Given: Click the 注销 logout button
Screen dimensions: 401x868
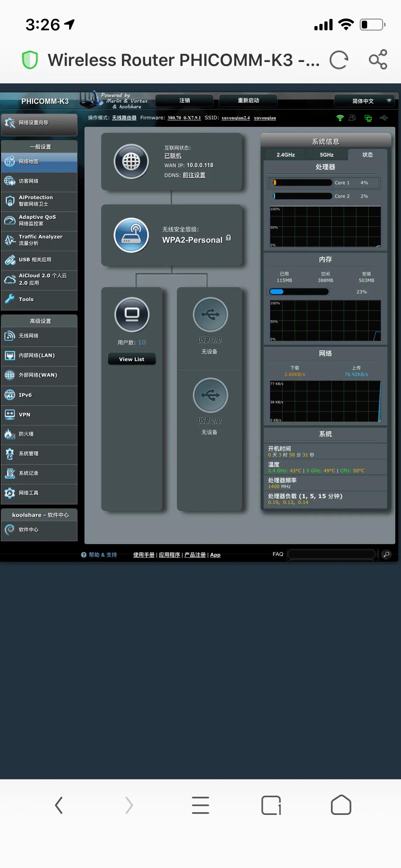Looking at the screenshot, I should pyautogui.click(x=184, y=101).
